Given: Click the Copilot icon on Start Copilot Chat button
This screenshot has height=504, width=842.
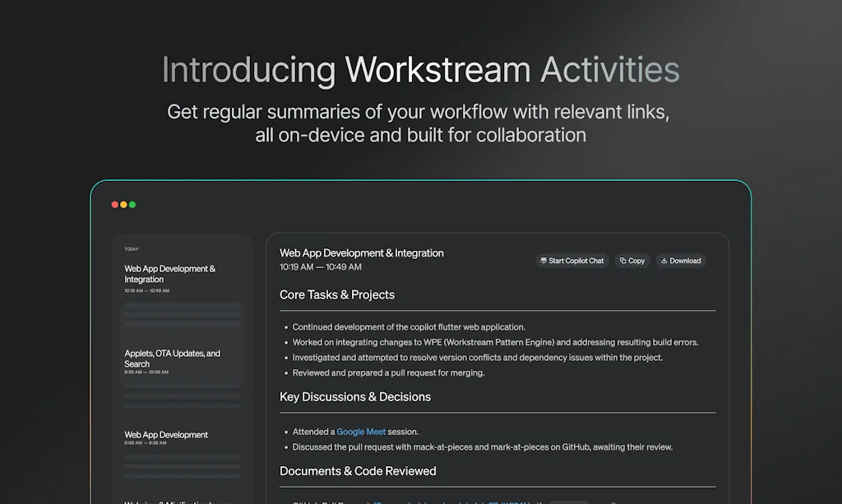Looking at the screenshot, I should tap(544, 261).
